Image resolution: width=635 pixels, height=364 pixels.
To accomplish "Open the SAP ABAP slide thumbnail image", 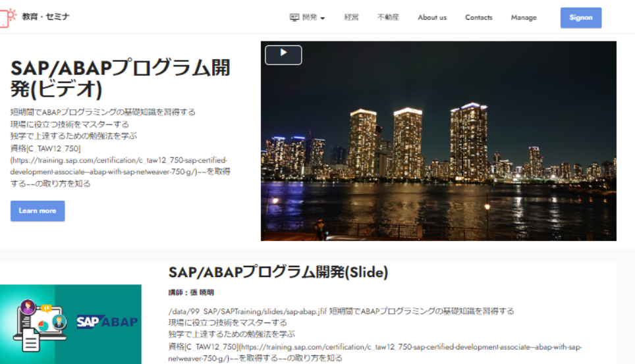I will coord(70,324).
